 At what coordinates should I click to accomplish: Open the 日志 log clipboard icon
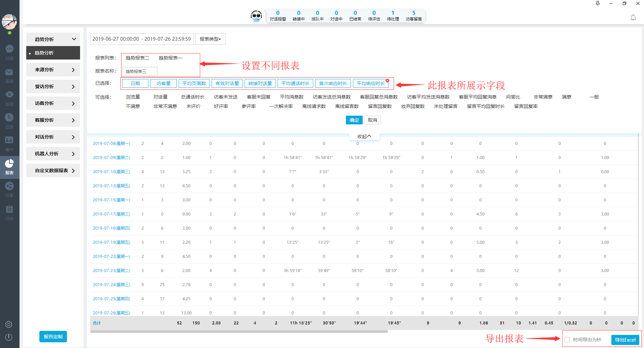tap(9, 212)
